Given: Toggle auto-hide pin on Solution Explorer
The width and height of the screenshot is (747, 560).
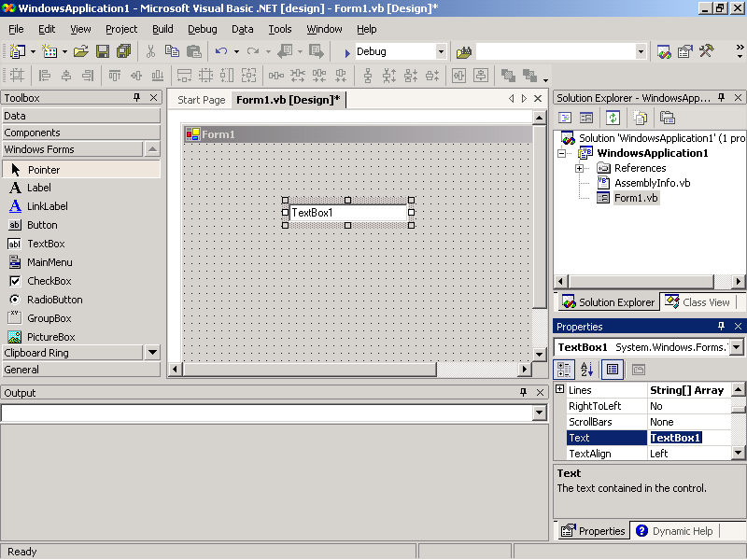Looking at the screenshot, I should click(x=721, y=98).
